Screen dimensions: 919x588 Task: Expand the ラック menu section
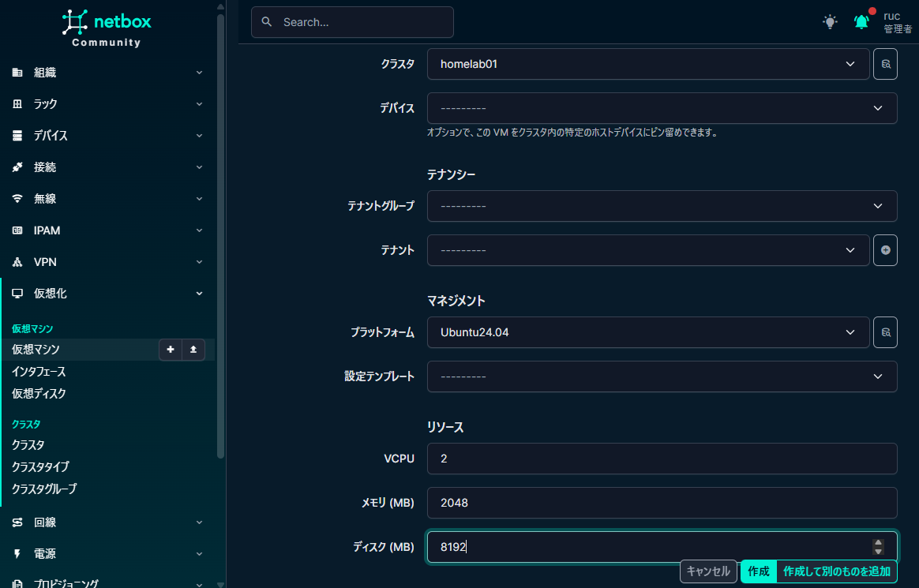pyautogui.click(x=199, y=103)
